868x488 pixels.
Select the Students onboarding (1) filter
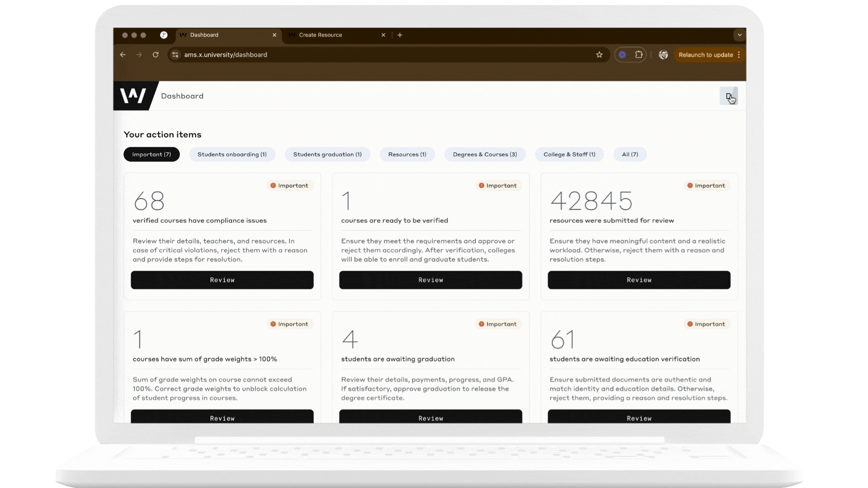coord(232,155)
